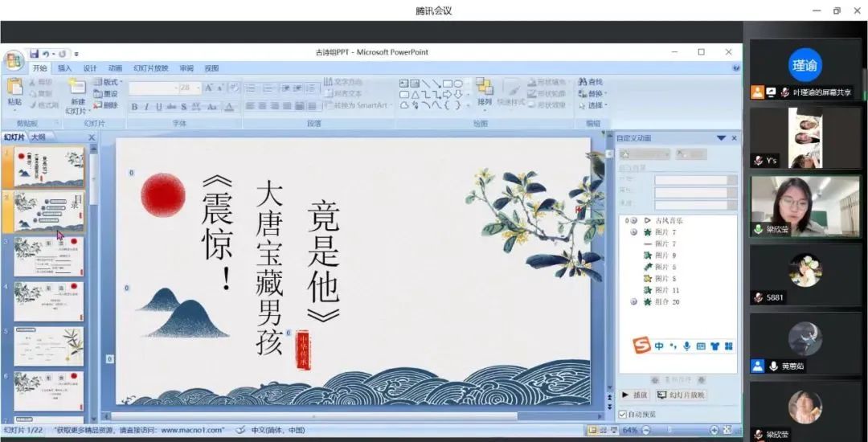The image size is (868, 442).
Task: Toggle italic text formatting
Action: pyautogui.click(x=147, y=107)
